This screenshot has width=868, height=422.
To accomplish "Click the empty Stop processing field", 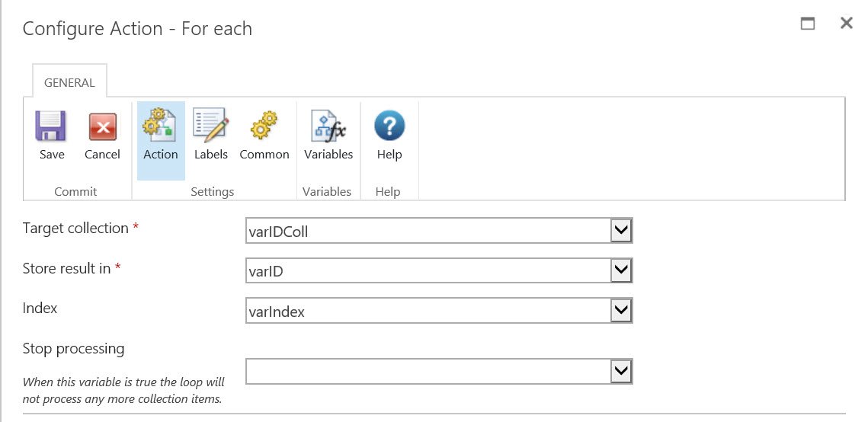I will 428,371.
